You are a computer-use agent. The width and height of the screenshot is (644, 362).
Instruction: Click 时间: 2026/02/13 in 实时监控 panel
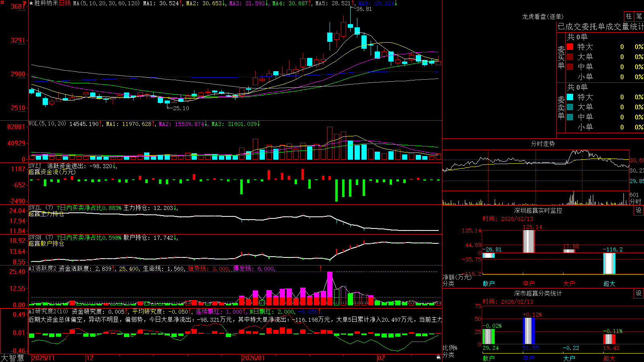click(508, 219)
